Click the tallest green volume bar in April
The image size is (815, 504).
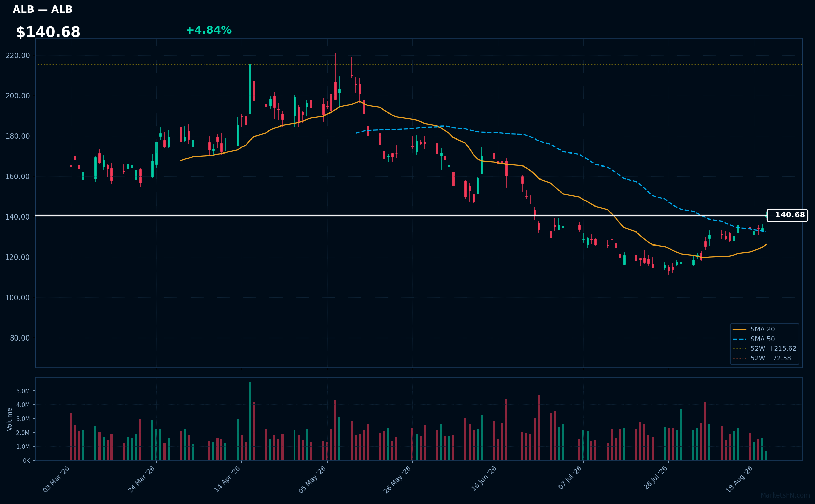(250, 421)
